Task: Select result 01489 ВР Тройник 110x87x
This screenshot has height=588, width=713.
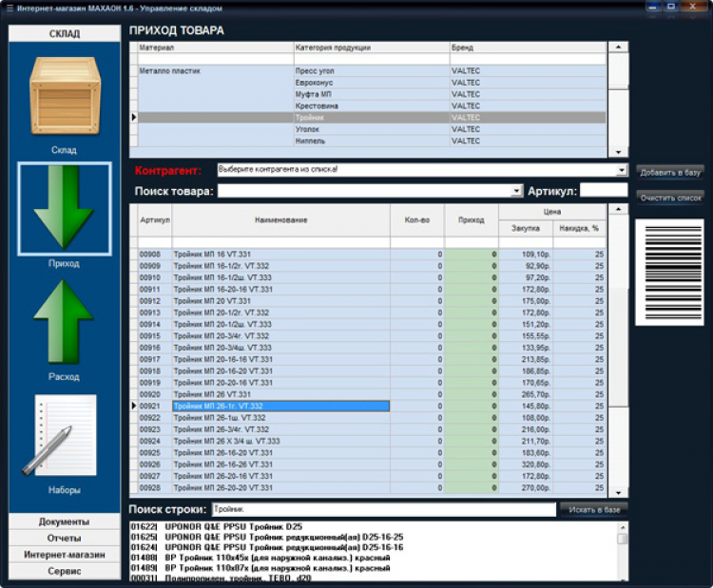Action: tap(260, 568)
